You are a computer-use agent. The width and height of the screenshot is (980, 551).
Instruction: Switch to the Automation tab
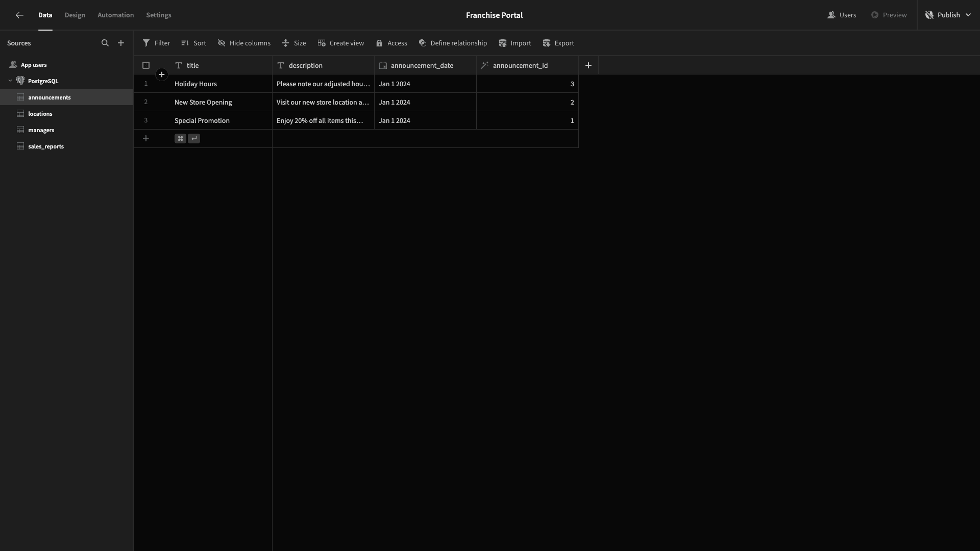click(116, 15)
